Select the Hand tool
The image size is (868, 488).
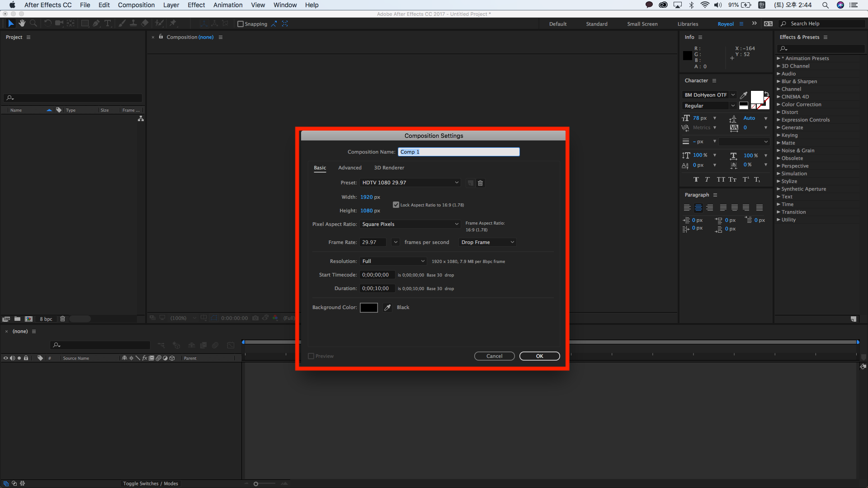click(22, 23)
